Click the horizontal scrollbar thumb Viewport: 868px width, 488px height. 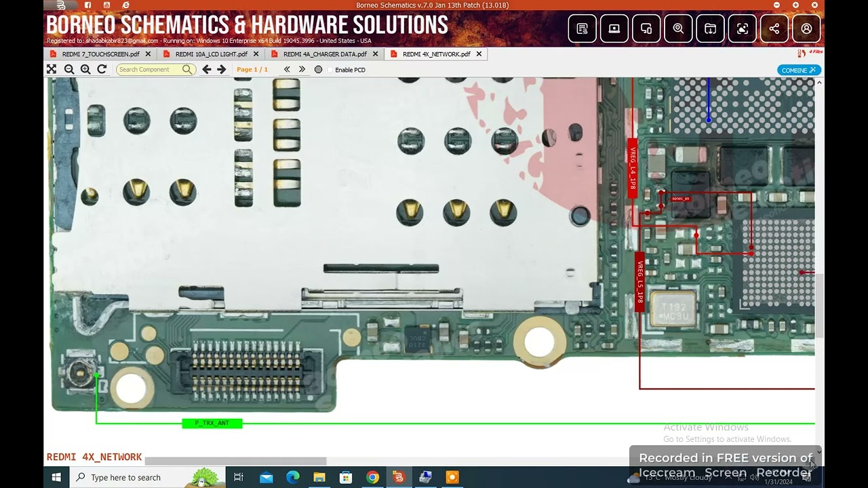[235, 461]
